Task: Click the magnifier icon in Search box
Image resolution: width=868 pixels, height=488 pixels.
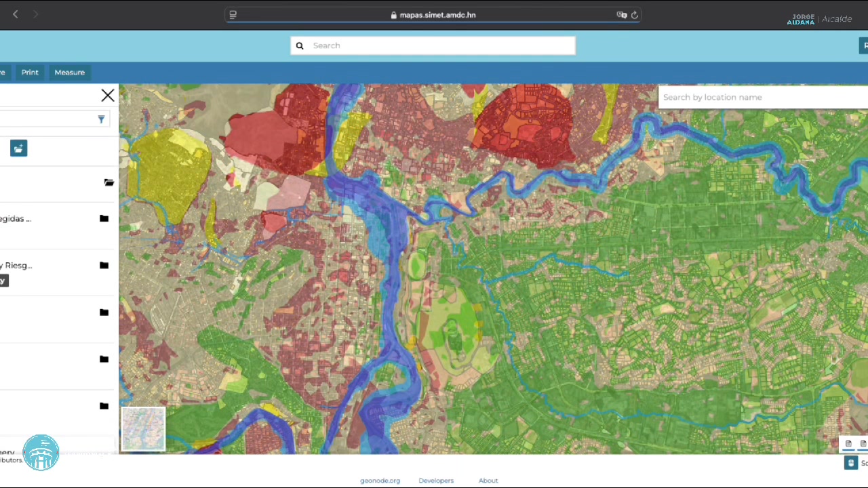Action: coord(300,45)
